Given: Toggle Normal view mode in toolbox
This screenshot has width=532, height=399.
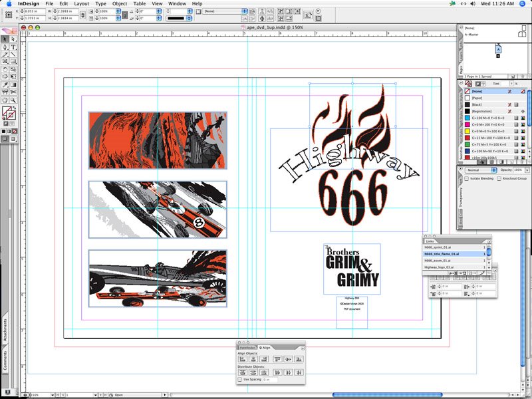Looking at the screenshot, I should tap(5, 139).
